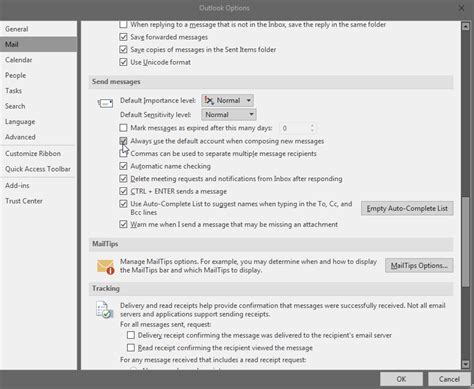
Task: Uncheck Use Unicode format
Action: 123,62
